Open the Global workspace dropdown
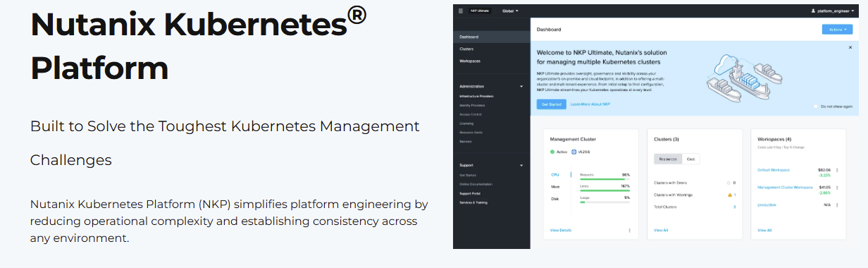Viewport: 868px width, 268px height. pyautogui.click(x=510, y=11)
